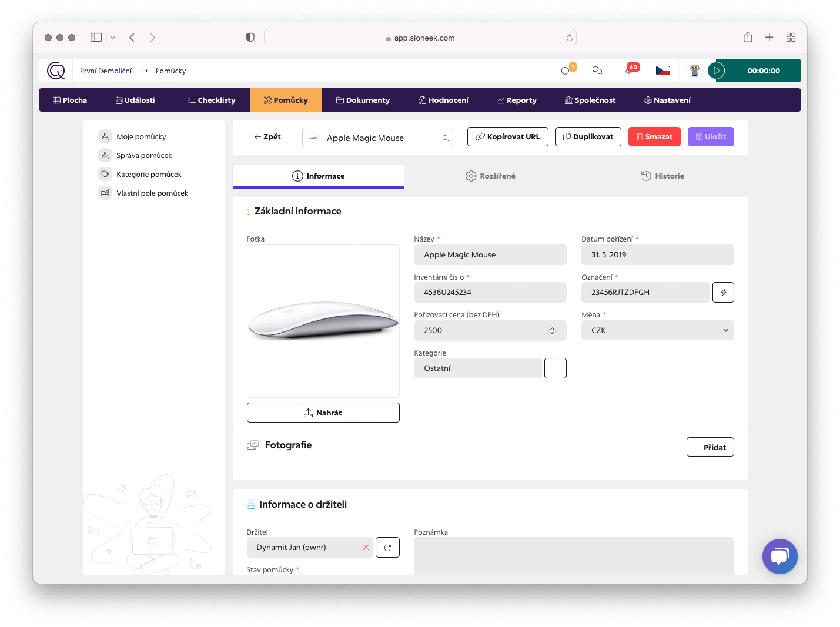
Task: Reload the page in Safari
Action: pyautogui.click(x=569, y=38)
